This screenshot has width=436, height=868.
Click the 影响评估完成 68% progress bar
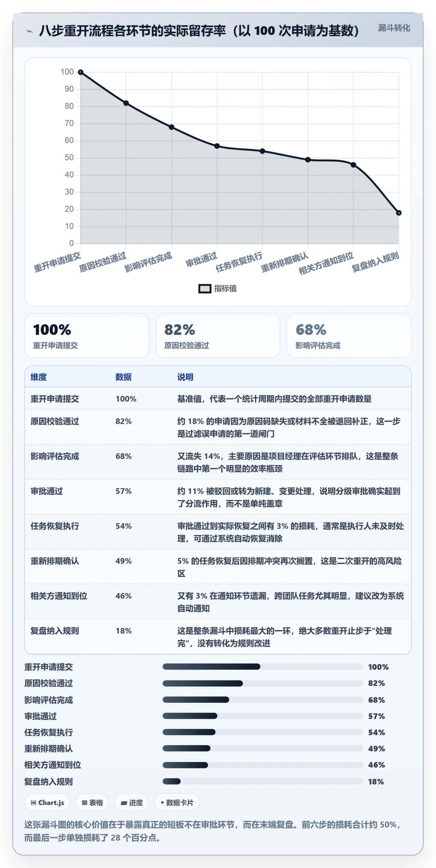pyautogui.click(x=263, y=700)
